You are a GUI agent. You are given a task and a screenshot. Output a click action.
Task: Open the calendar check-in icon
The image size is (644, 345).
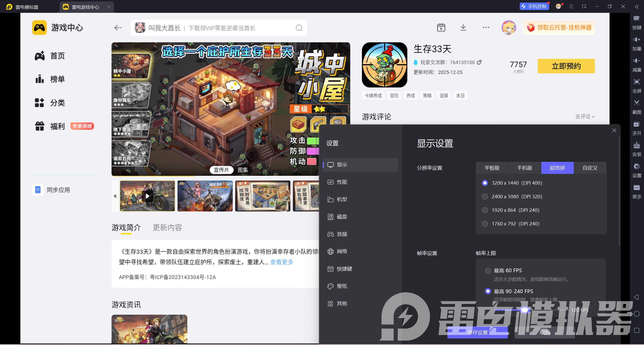click(x=441, y=27)
